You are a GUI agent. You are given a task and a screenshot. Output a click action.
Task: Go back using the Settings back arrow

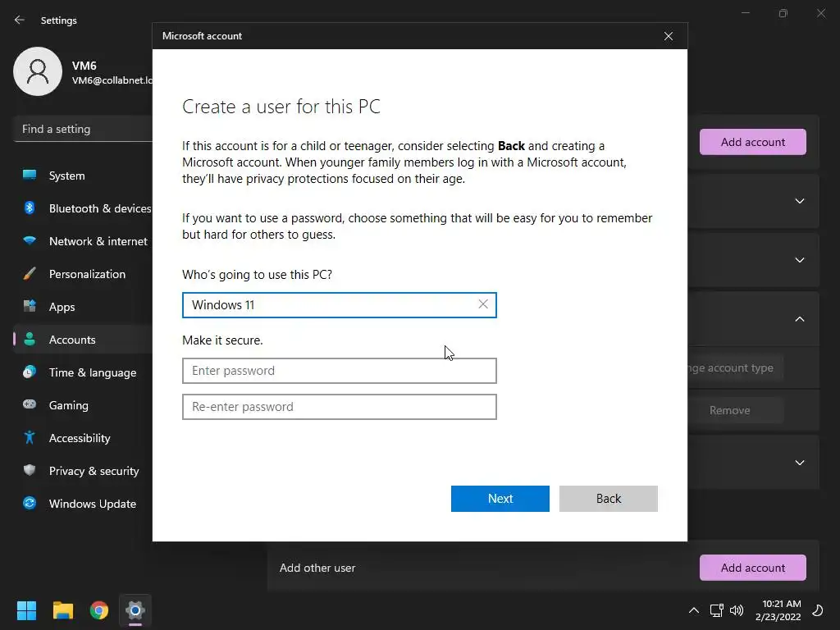click(20, 20)
